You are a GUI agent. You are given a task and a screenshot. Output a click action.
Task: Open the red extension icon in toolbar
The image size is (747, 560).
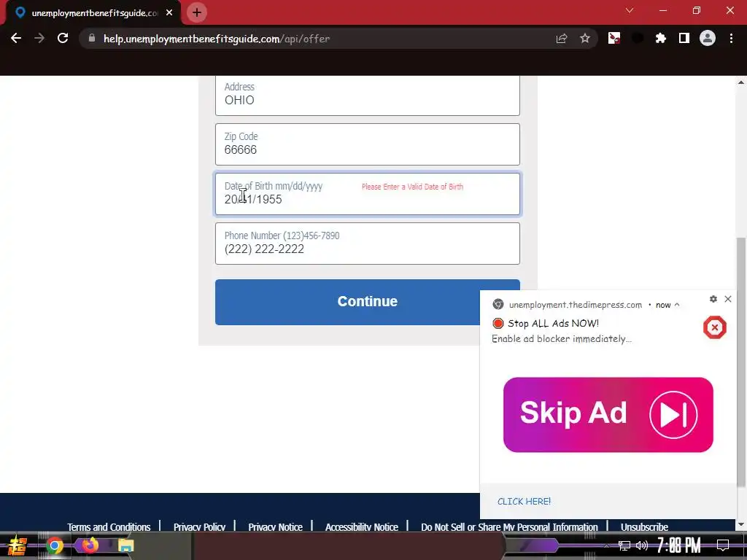pyautogui.click(x=614, y=39)
